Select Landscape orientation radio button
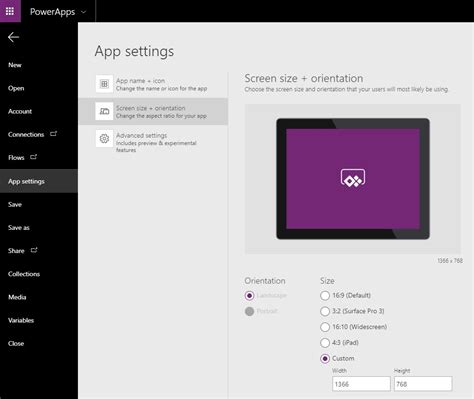The width and height of the screenshot is (474, 399). (249, 296)
